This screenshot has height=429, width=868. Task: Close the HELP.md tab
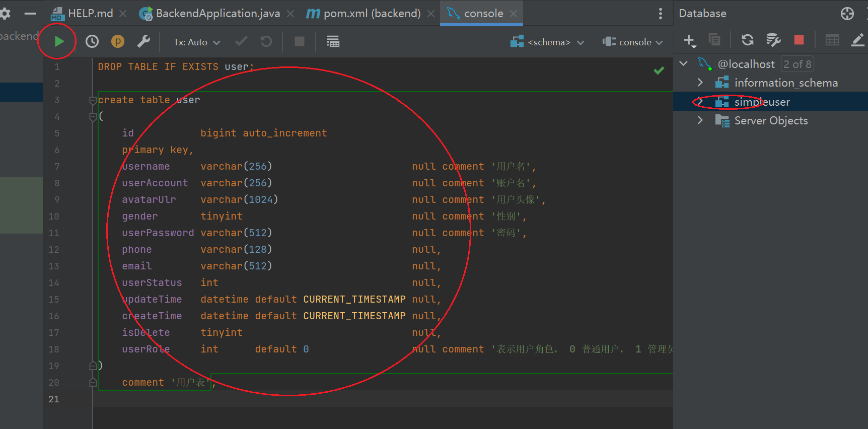123,14
